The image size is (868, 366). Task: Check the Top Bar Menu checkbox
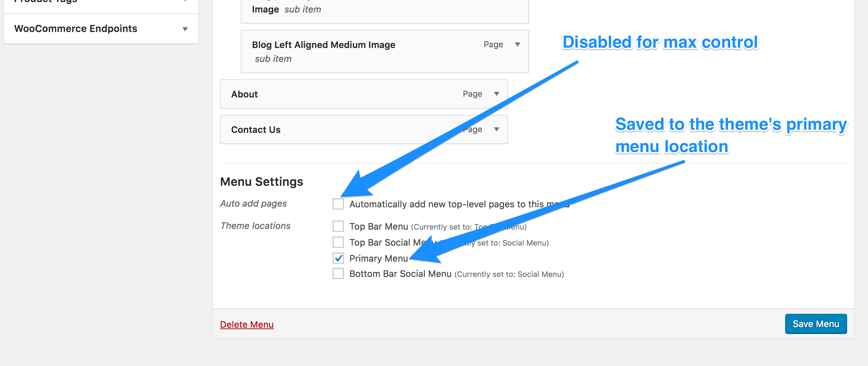coord(338,226)
